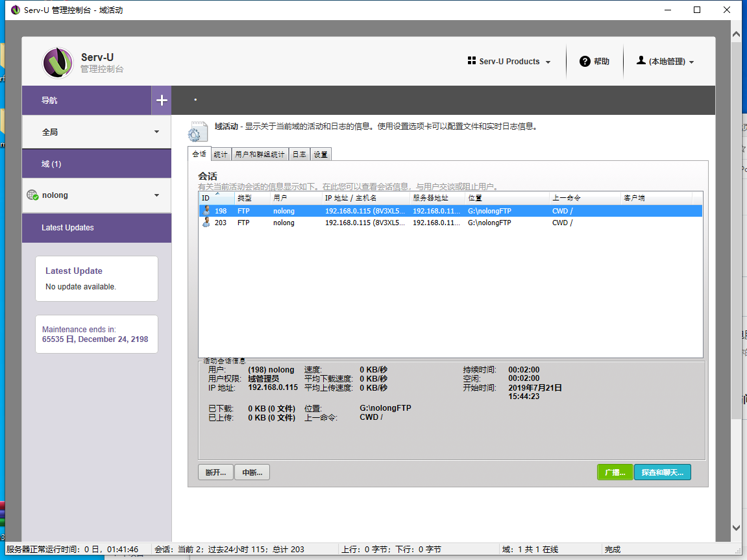This screenshot has height=560, width=747.
Task: Sort sessions by the ID column header
Action: pyautogui.click(x=206, y=198)
